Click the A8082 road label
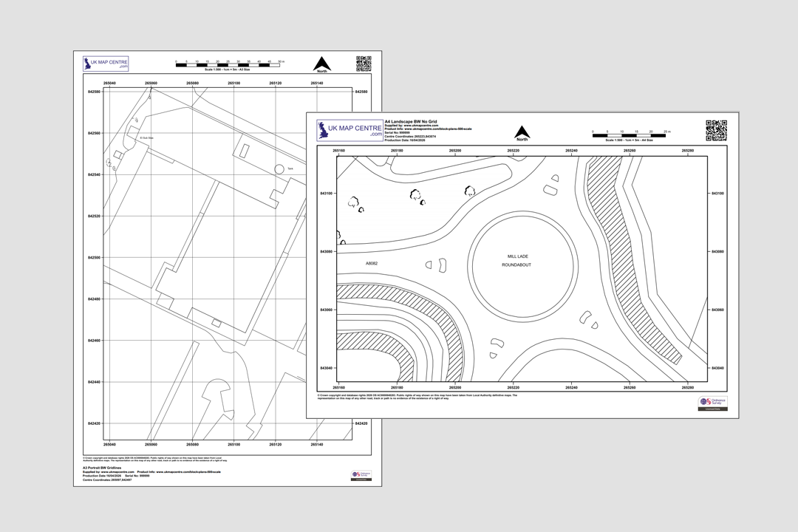 click(x=370, y=262)
